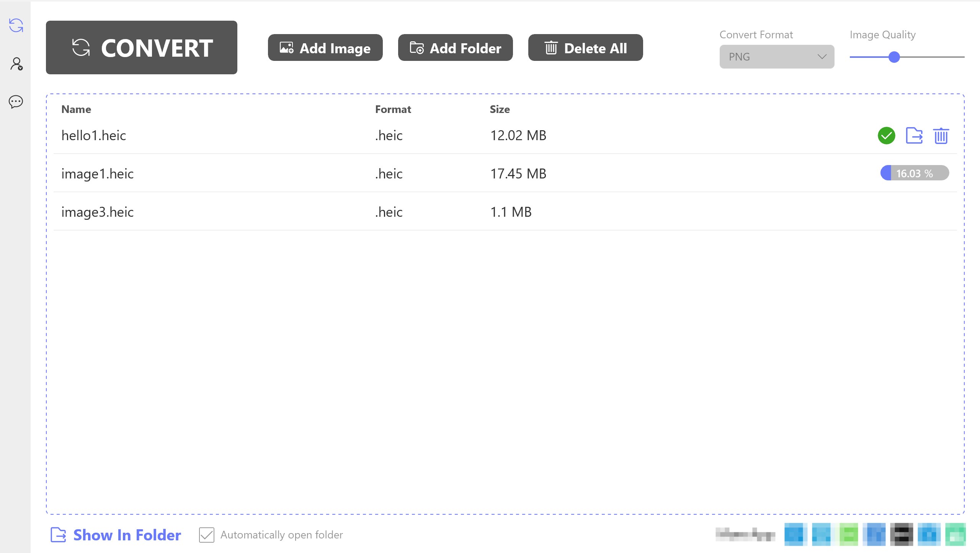The height and width of the screenshot is (553, 980).
Task: Click Delete All to clear the list
Action: click(585, 47)
